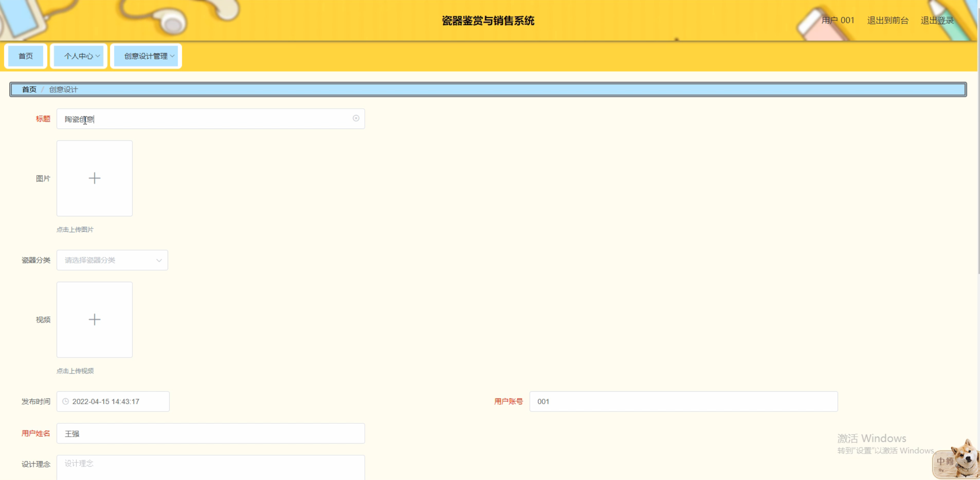This screenshot has width=980, height=480.
Task: Focus the 标题 text input
Action: tap(211, 119)
